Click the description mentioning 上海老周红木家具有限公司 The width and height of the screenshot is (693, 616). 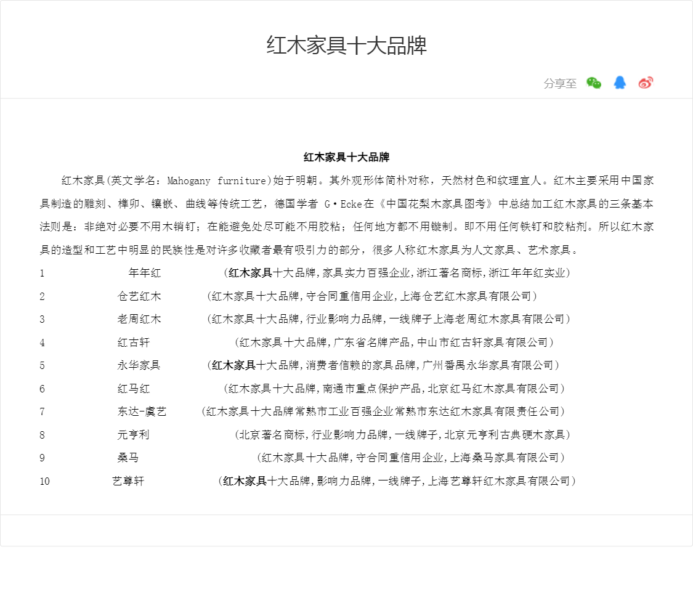click(389, 319)
